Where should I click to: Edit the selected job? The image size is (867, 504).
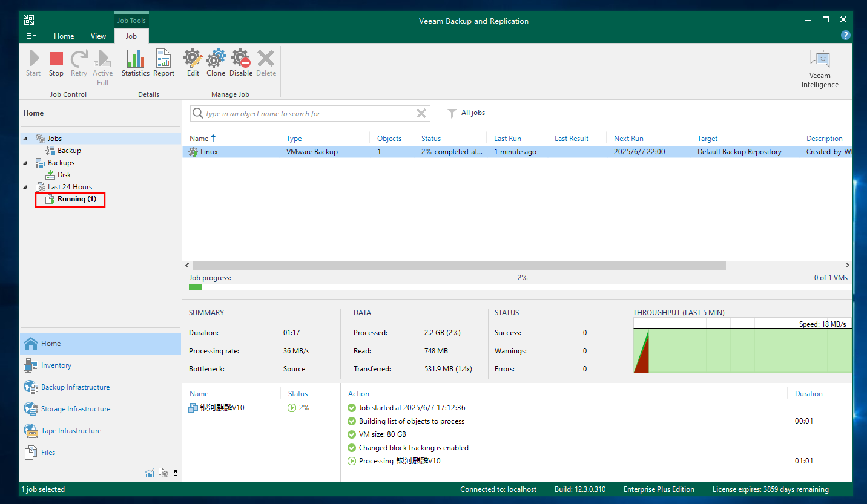coord(193,64)
